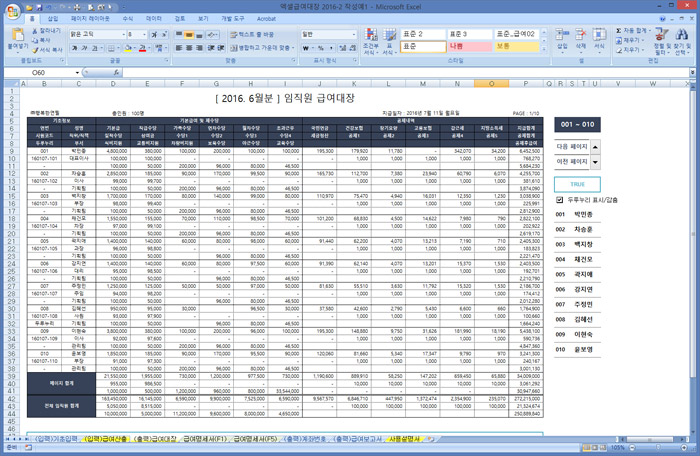Click previous page (이전 페이지) spinner down arrow

pyautogui.click(x=595, y=162)
